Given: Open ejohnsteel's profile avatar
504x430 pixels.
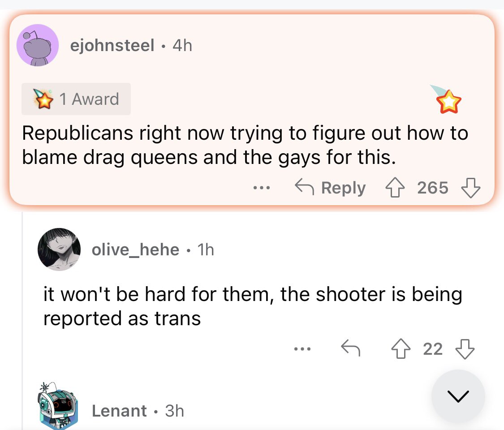Looking at the screenshot, I should coord(38,45).
